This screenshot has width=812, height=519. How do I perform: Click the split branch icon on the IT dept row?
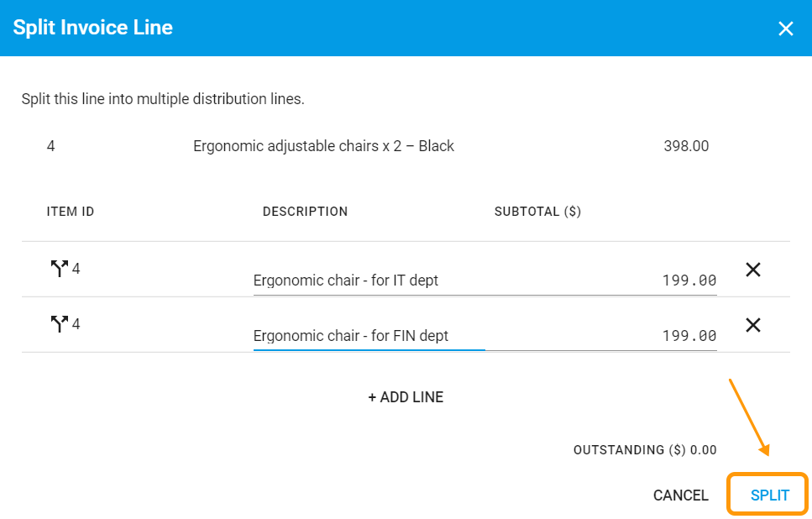click(x=57, y=269)
